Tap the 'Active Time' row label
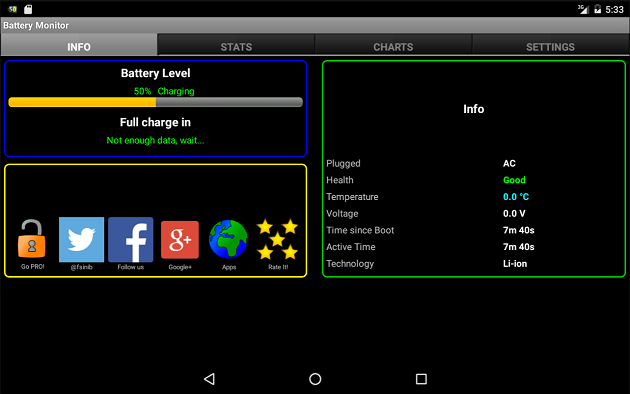The width and height of the screenshot is (630, 394). point(350,247)
